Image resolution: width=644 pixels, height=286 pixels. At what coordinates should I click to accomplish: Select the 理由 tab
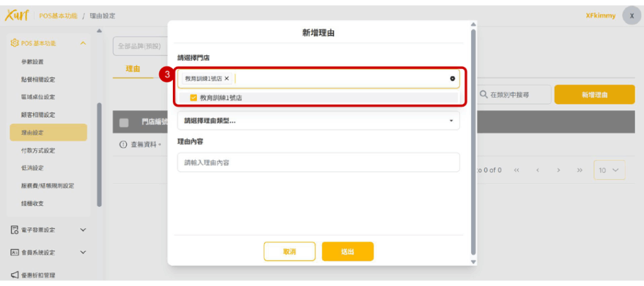coord(133,69)
